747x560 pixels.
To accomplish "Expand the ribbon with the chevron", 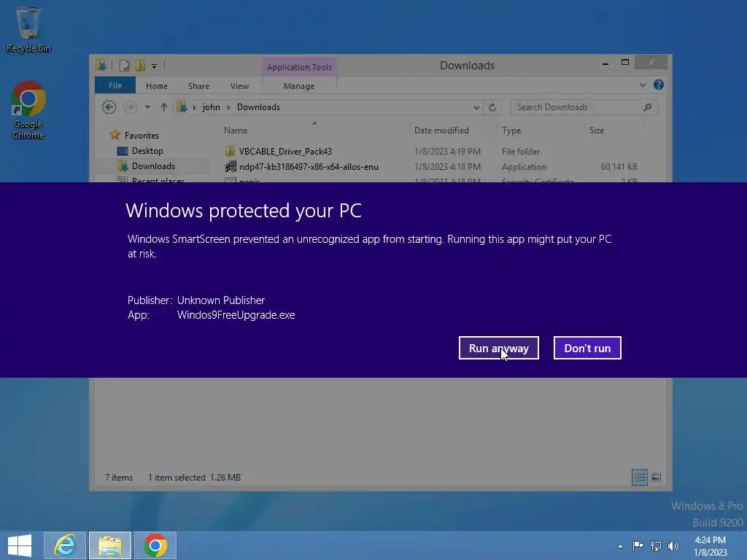I will 642,85.
